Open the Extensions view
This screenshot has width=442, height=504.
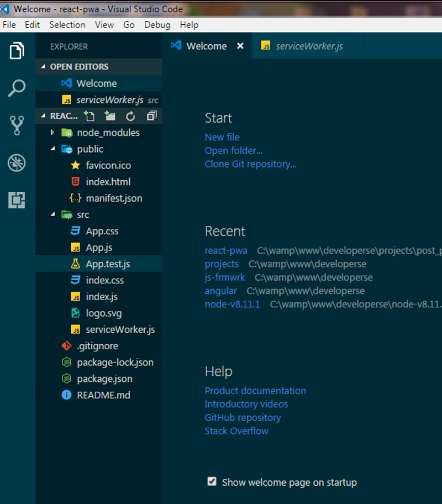tap(17, 200)
